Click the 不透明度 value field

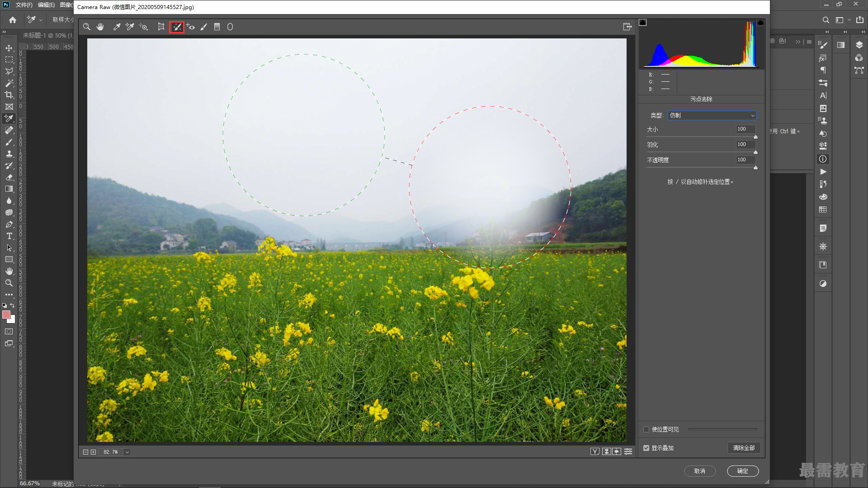tap(745, 160)
